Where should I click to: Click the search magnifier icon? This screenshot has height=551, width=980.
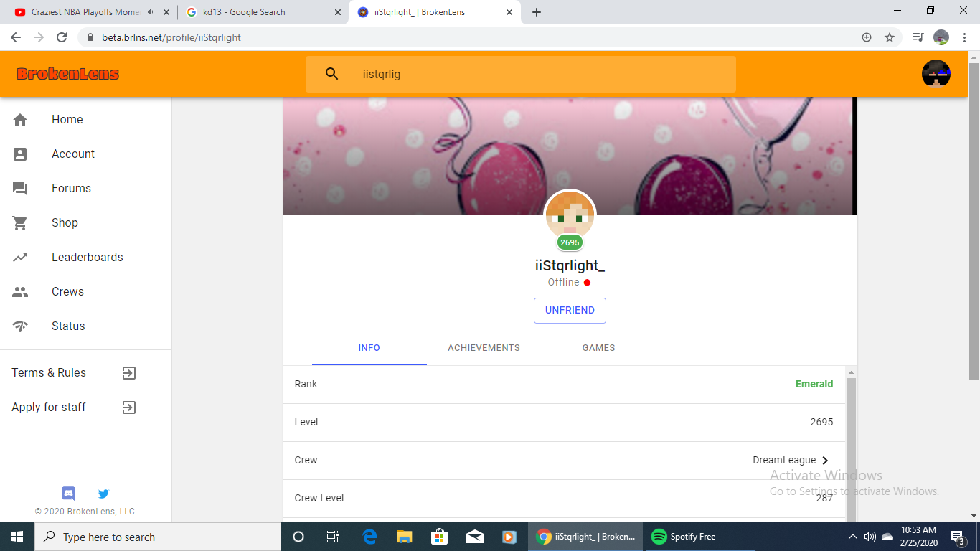[331, 74]
